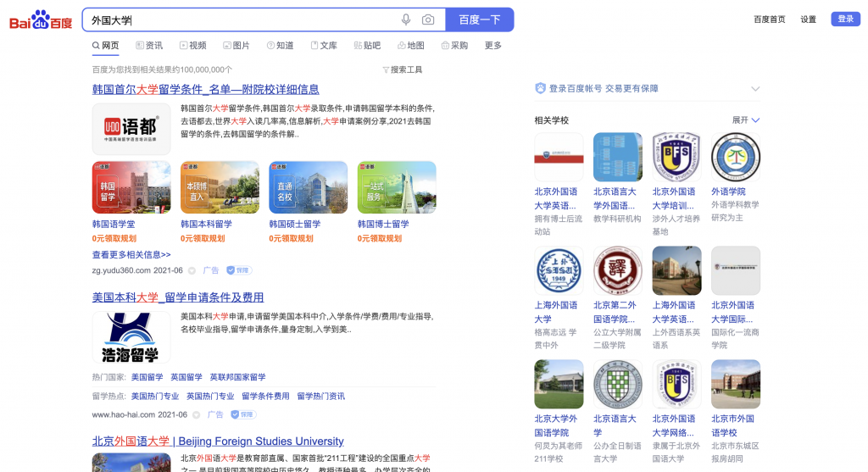Viewport: 868px width, 472px height.
Task: Open 北京外国语大学 | Beijing Foreign Studies University link
Action: click(x=218, y=441)
